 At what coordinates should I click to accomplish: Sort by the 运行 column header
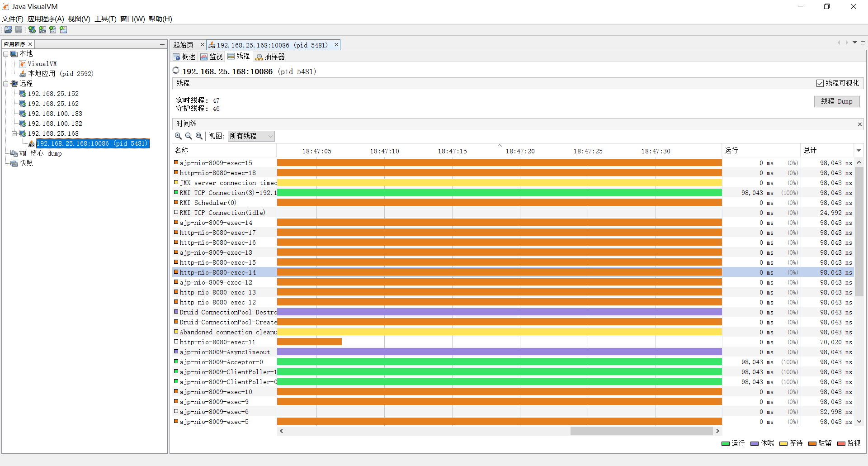(x=761, y=151)
